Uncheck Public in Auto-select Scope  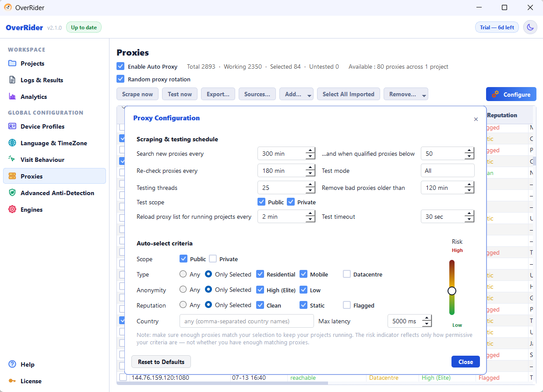[183, 259]
